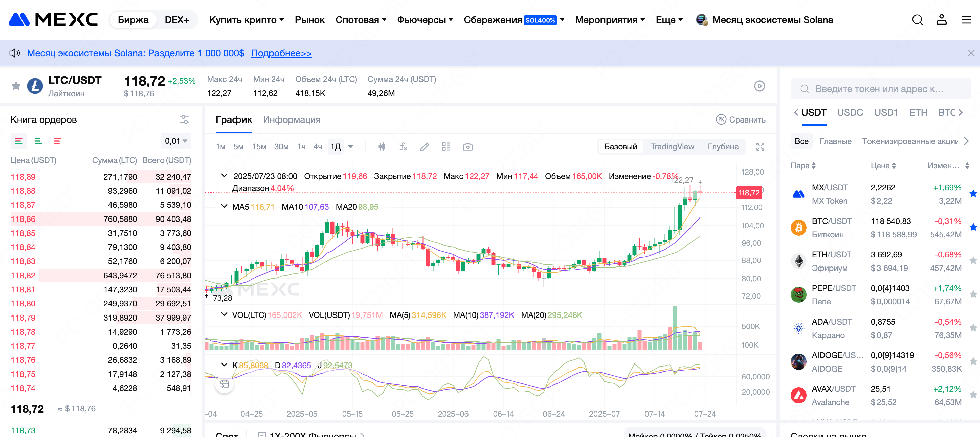Screen dimensions: 980x437
Task: Collapse the KDJ indicator legend
Action: click(x=224, y=365)
